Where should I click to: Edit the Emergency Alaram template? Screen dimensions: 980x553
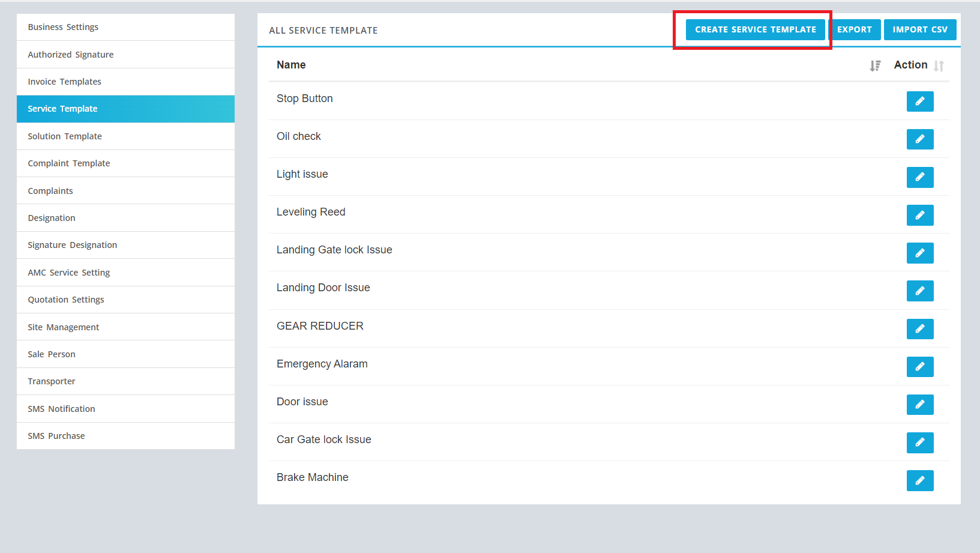[920, 366]
